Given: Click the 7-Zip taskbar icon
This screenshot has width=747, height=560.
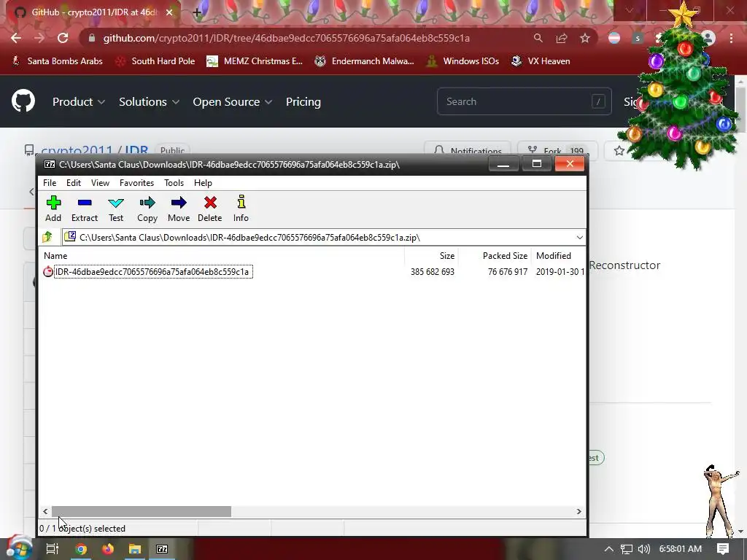Looking at the screenshot, I should tap(162, 549).
